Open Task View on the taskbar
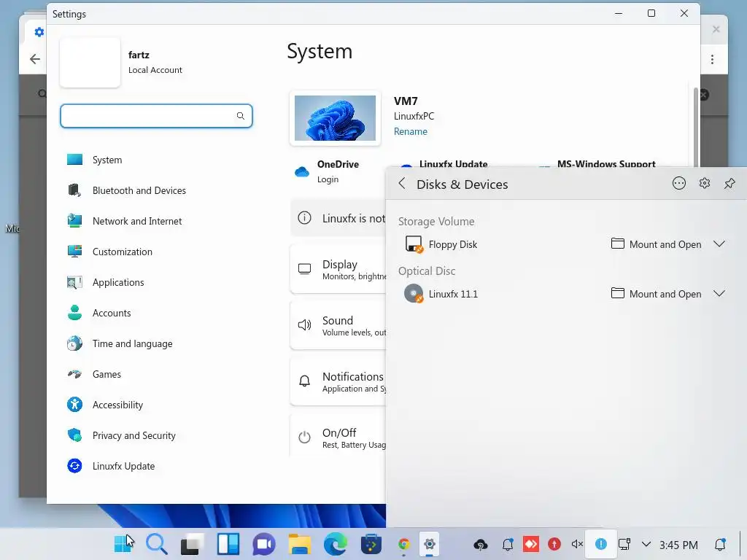The height and width of the screenshot is (560, 747). point(192,544)
